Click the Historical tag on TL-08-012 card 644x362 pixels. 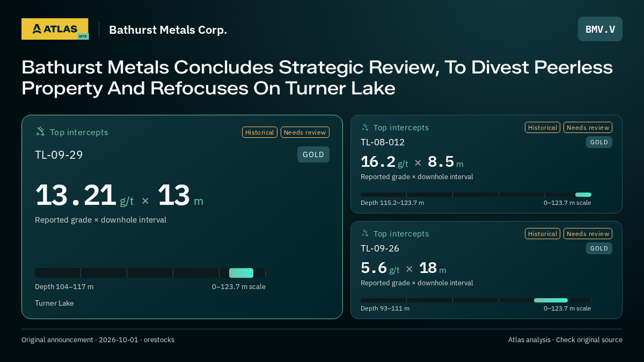[543, 128]
